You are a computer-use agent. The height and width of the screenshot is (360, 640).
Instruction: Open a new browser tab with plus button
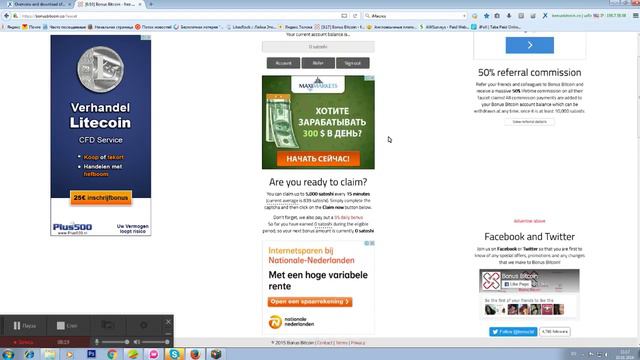pyautogui.click(x=151, y=4)
